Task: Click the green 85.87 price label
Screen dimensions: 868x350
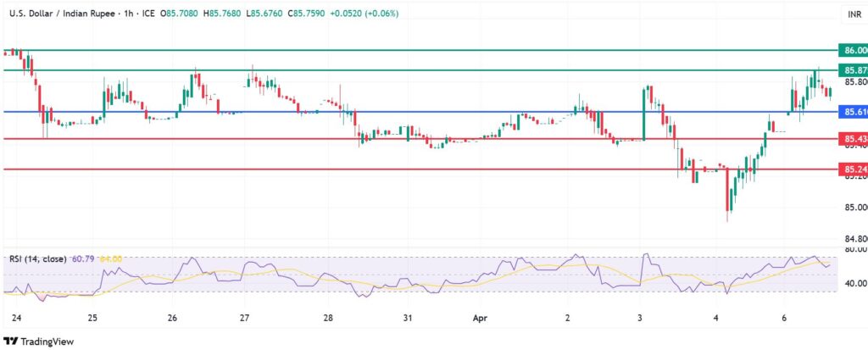Action: (x=851, y=70)
